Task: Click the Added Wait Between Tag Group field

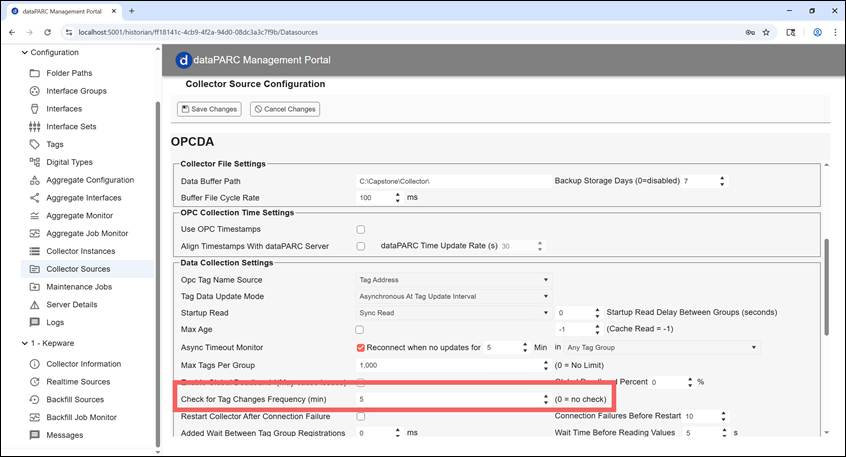Action: (x=375, y=433)
